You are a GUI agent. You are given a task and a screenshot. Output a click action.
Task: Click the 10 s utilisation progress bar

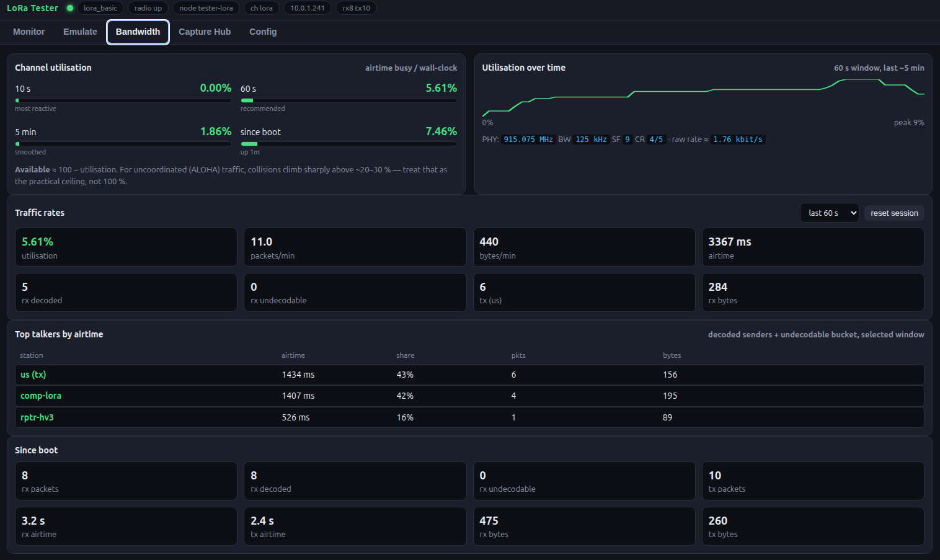point(123,100)
